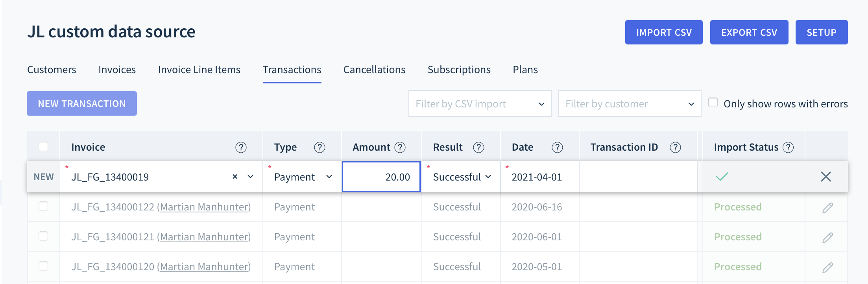
Task: Confirm the new transaction with the green checkmark
Action: tap(722, 177)
